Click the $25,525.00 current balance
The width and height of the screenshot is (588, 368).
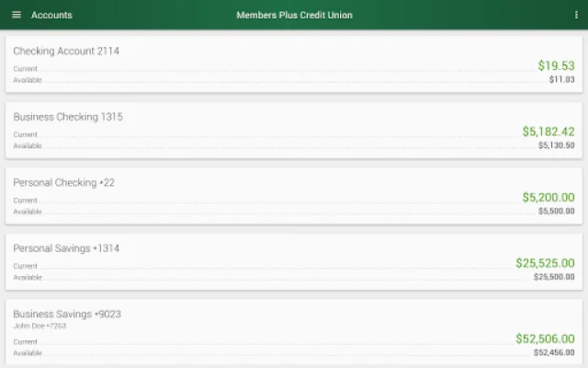tap(545, 263)
